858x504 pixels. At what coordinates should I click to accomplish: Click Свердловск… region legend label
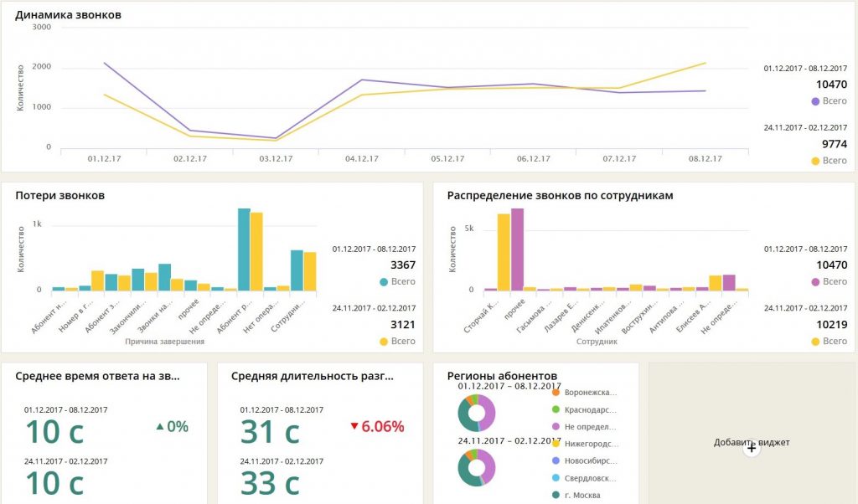(x=591, y=478)
